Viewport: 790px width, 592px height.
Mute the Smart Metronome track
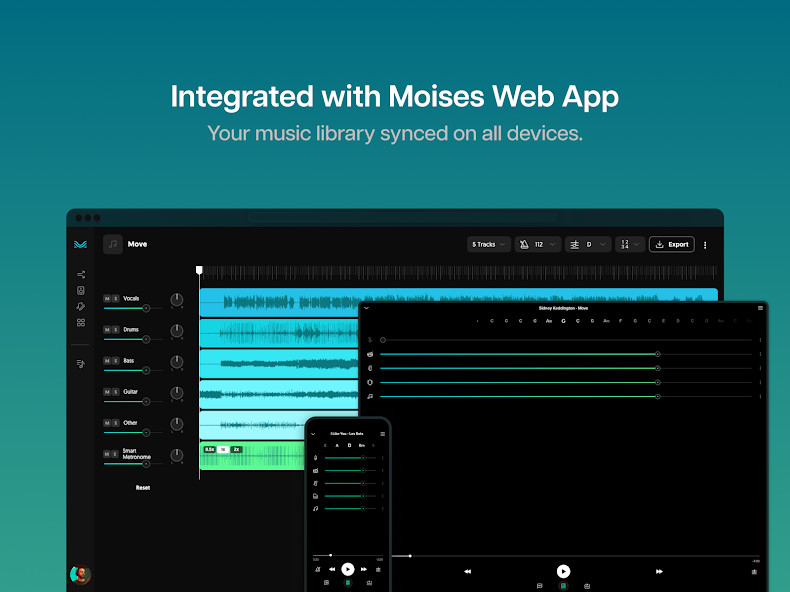click(x=107, y=454)
